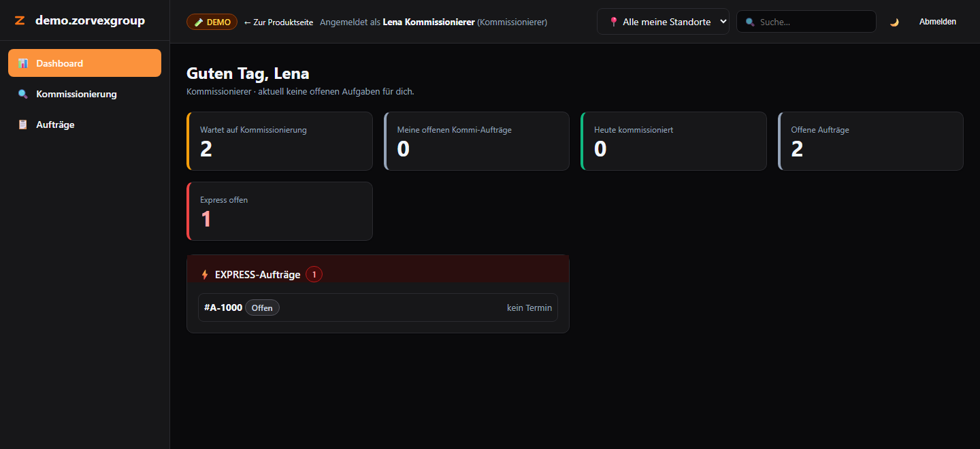Go to Kommissionierung in the sidebar
Viewport: 980px width, 449px height.
point(84,94)
